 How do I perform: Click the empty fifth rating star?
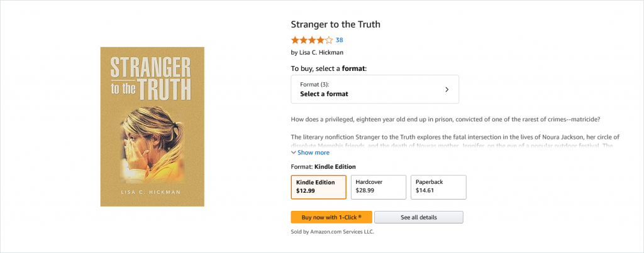[330, 40]
